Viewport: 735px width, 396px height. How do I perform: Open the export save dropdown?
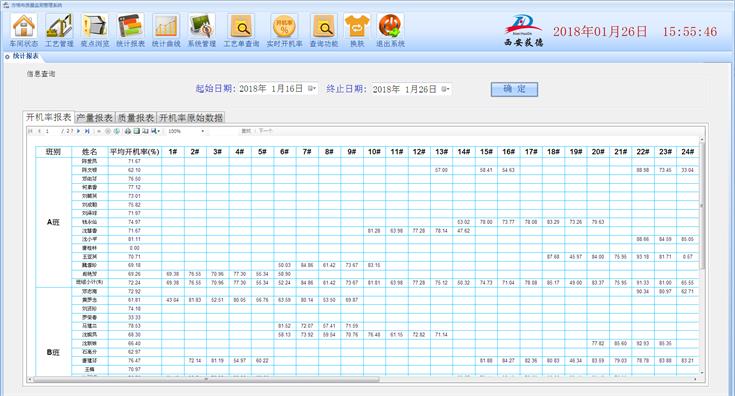(156, 131)
